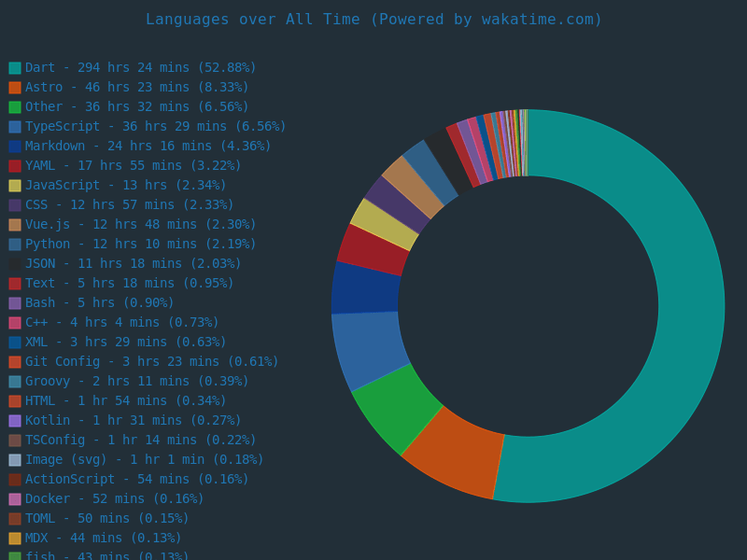747x560 pixels.
Task: Click the Docker legend color square
Action: pyautogui.click(x=15, y=499)
